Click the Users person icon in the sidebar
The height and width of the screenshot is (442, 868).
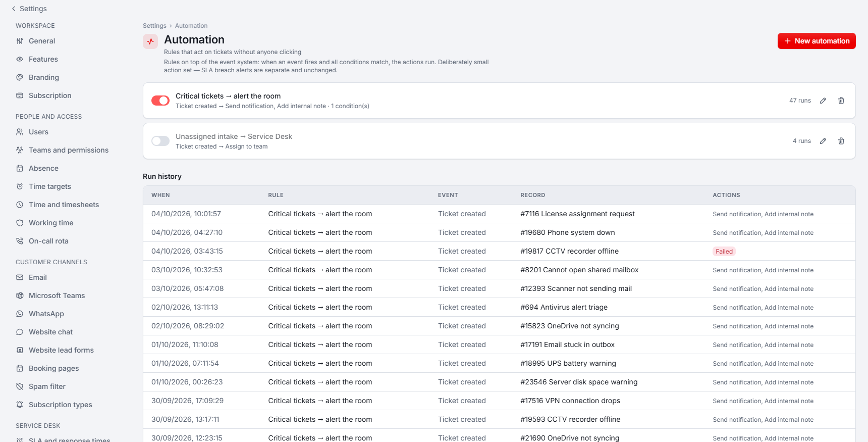click(x=20, y=132)
